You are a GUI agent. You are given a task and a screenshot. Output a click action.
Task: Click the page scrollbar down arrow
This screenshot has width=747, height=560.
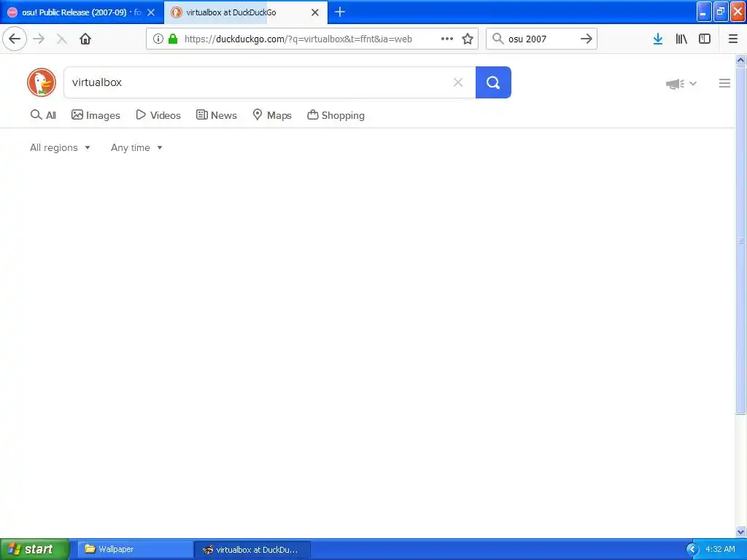click(x=740, y=532)
